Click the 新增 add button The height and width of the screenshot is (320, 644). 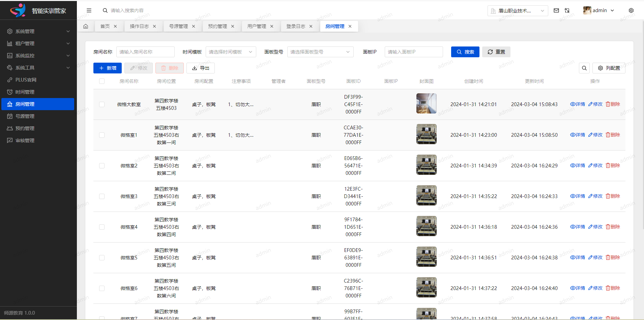108,68
